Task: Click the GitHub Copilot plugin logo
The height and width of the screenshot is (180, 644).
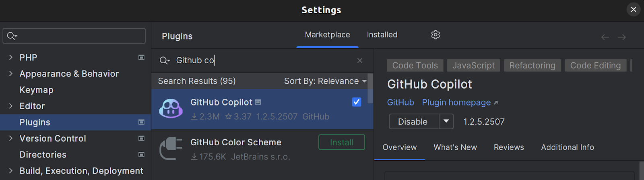Action: pyautogui.click(x=171, y=109)
